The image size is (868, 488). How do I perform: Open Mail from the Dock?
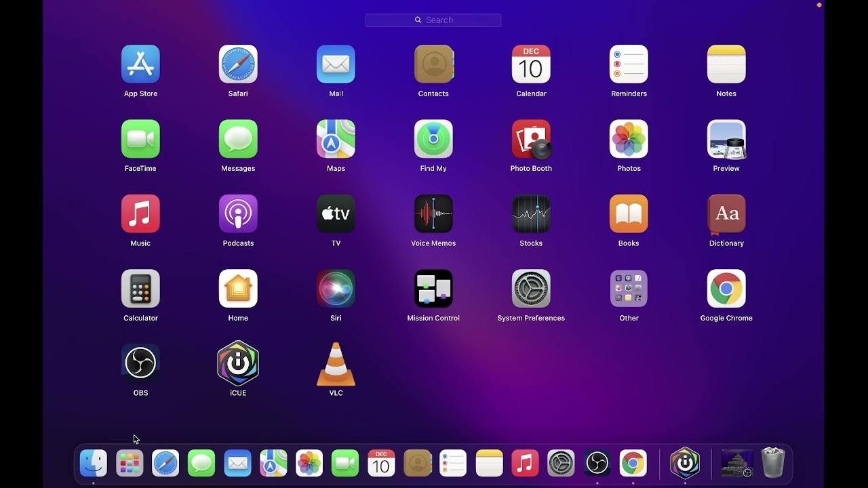pos(237,464)
